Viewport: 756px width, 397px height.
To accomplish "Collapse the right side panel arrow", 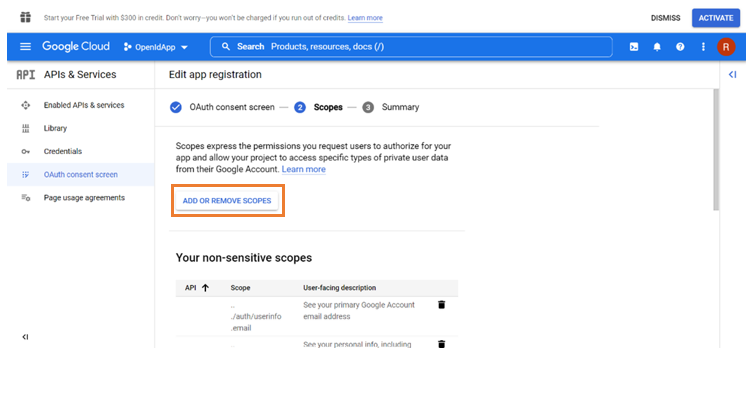I will tap(732, 74).
